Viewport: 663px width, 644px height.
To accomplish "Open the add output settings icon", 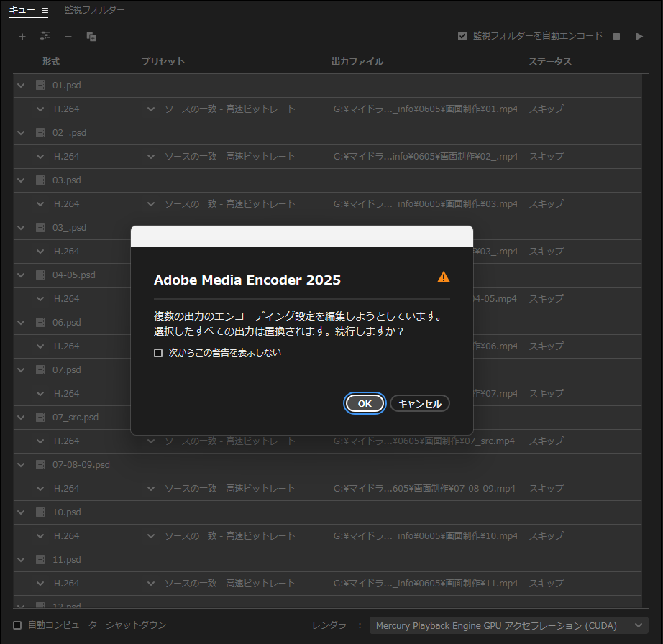I will (45, 37).
